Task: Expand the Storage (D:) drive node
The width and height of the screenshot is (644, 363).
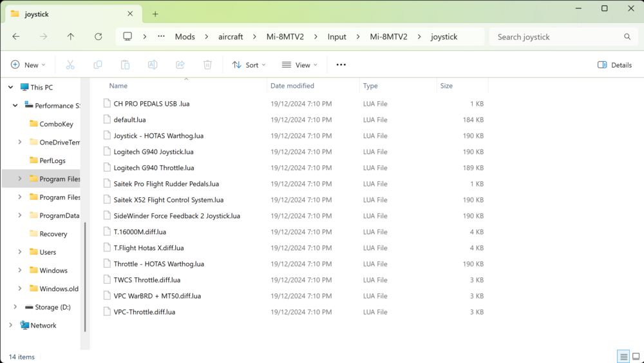Action: 15,307
